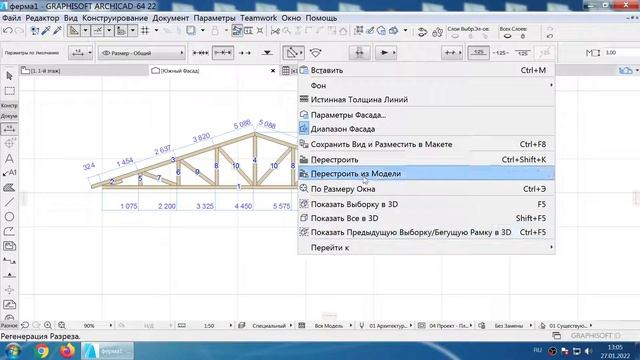
Task: Select the Text tool (A) in the toolbox
Action: click(9, 158)
